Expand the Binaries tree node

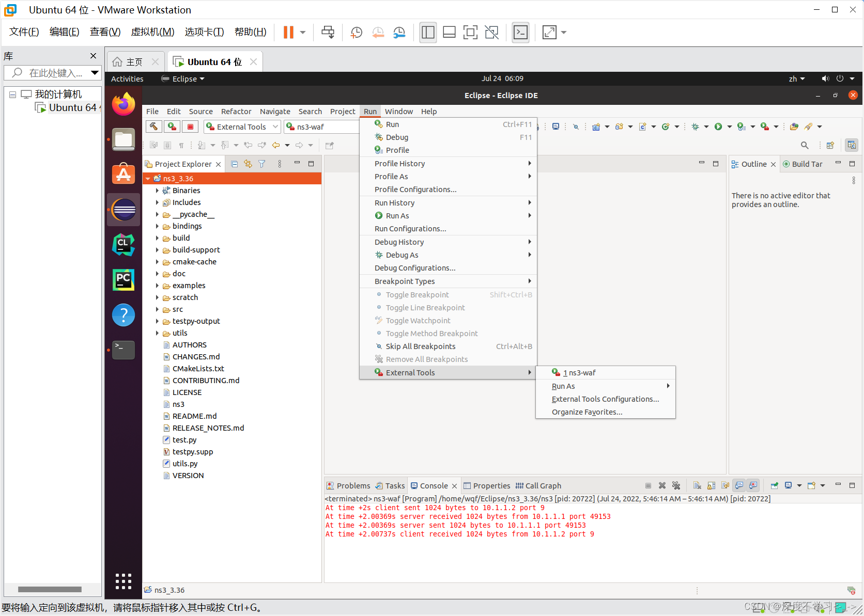[157, 191]
